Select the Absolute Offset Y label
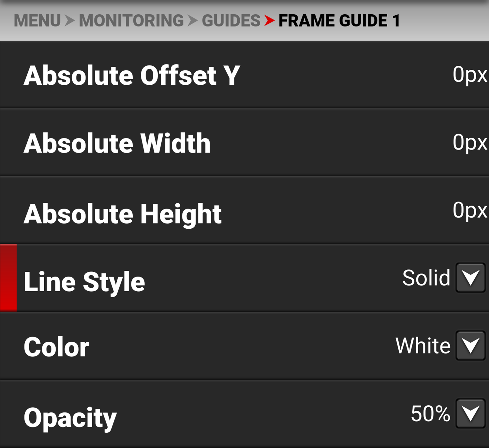Viewport: 489px width, 448px height. coord(132,76)
